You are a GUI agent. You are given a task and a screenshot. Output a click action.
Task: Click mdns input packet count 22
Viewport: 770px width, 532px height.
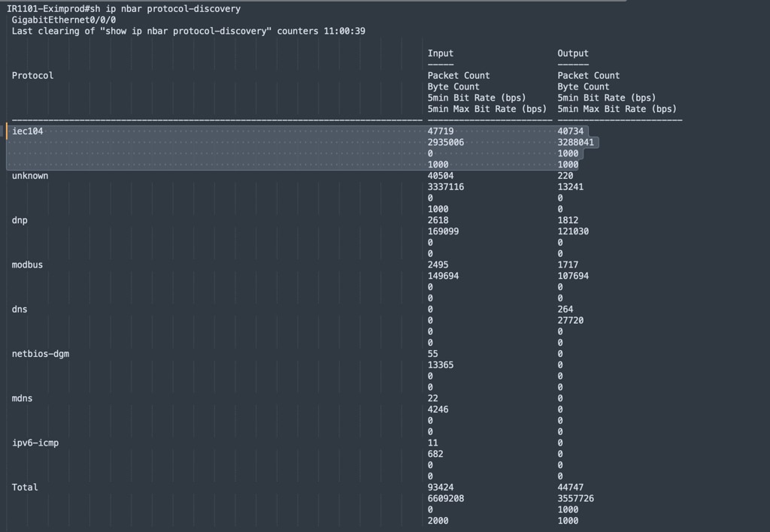pyautogui.click(x=432, y=398)
